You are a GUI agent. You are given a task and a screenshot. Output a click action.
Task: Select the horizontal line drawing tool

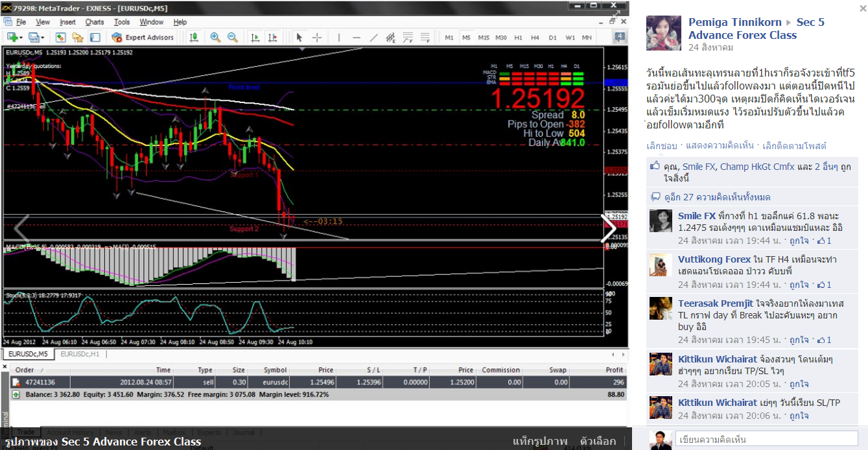356,38
